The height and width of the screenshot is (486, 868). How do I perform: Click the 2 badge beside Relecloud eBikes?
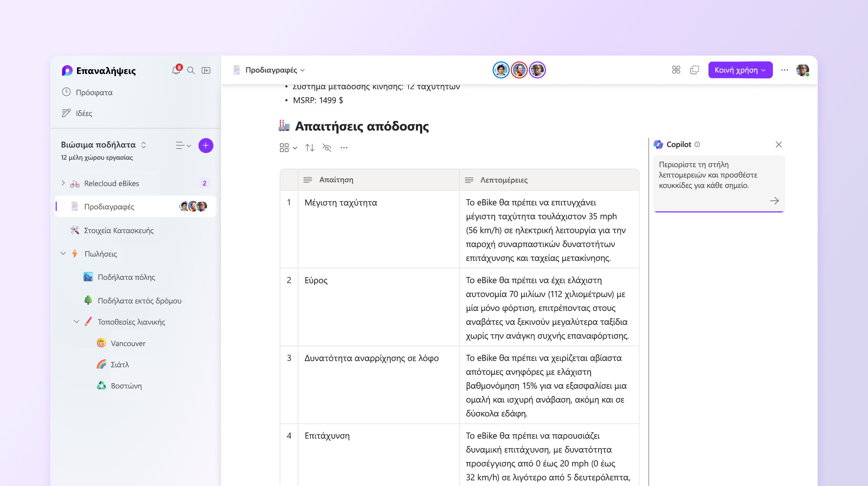point(205,183)
